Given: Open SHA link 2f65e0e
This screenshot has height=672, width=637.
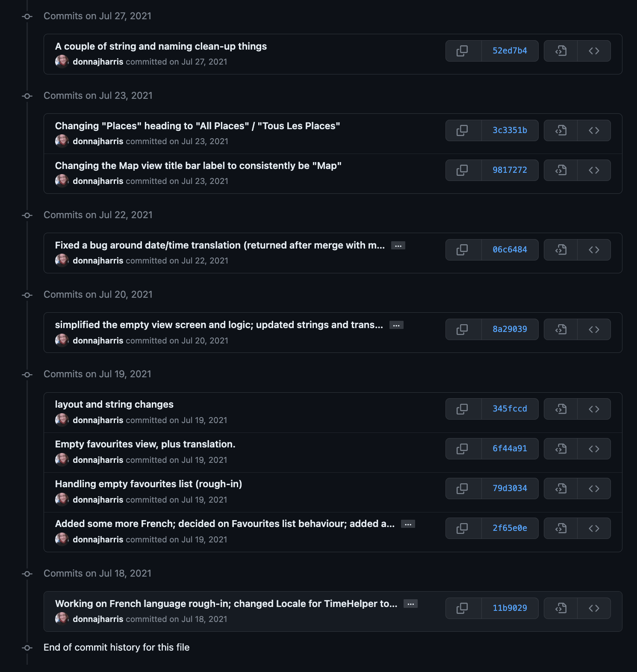Looking at the screenshot, I should point(510,528).
